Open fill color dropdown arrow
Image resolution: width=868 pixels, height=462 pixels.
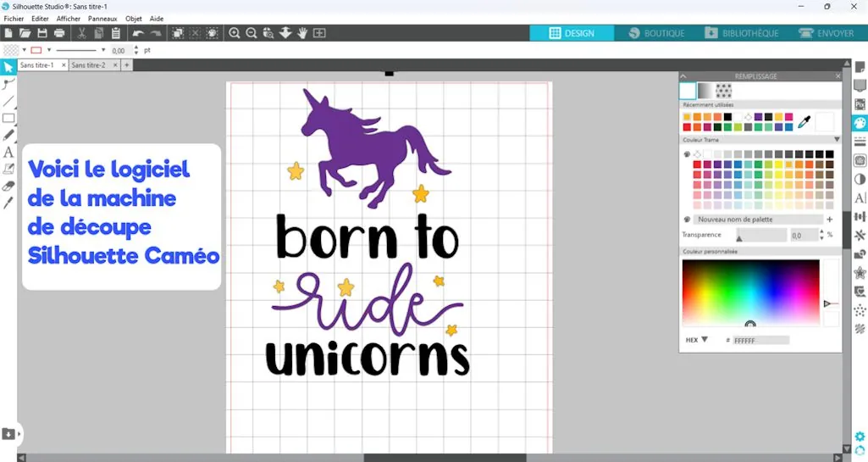25,50
